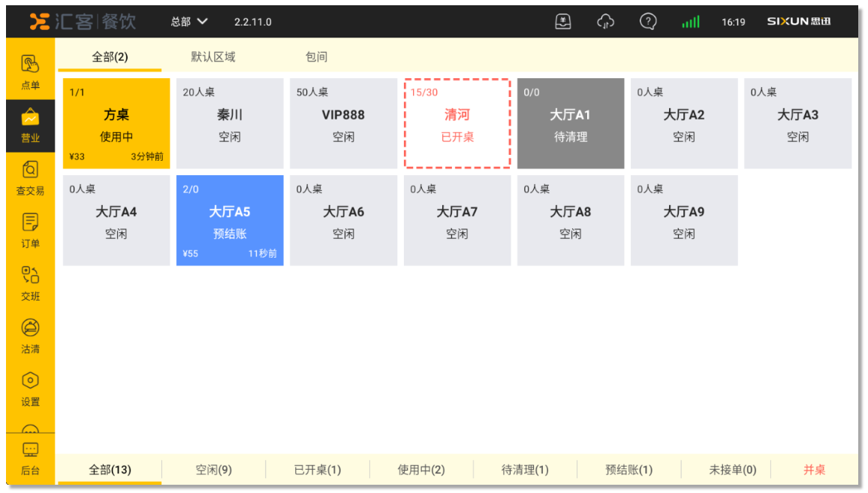This screenshot has width=868, height=493.
Task: Click the 并桌 merge tables button
Action: coord(815,470)
